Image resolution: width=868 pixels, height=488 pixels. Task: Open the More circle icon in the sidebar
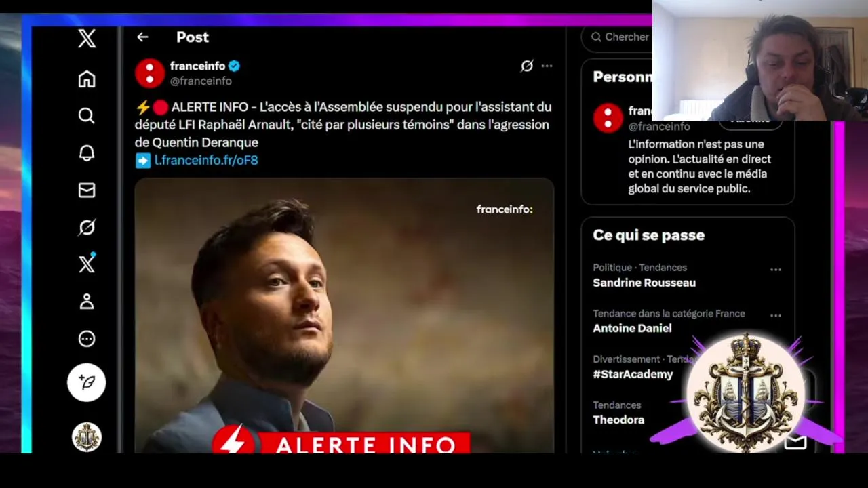(x=87, y=339)
